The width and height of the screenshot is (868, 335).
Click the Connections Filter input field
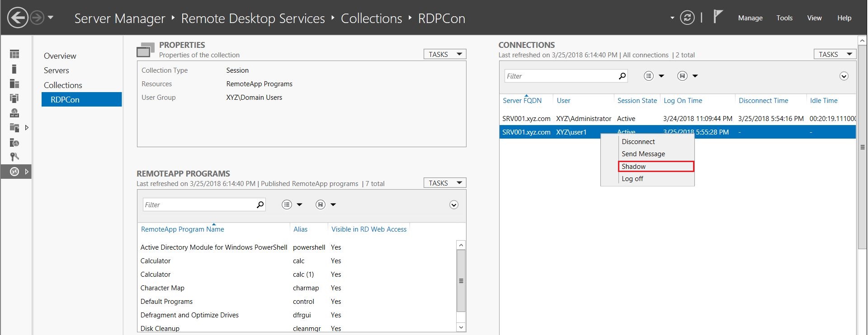point(560,76)
